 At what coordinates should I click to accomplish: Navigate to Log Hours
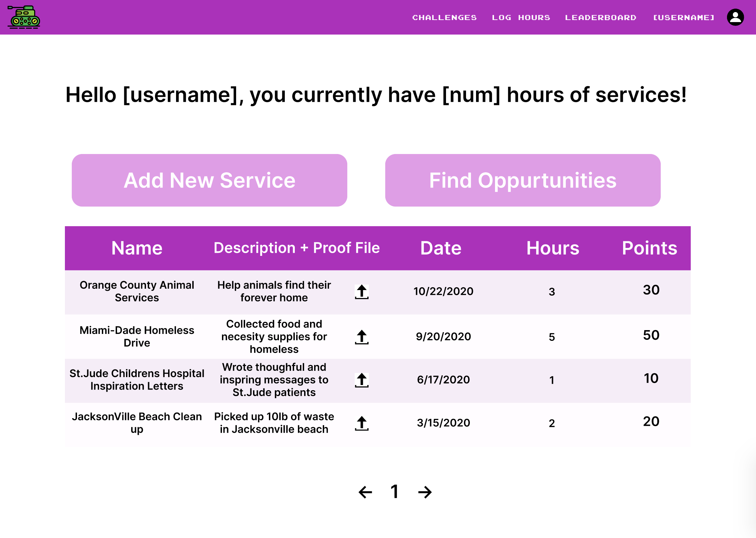coord(521,18)
